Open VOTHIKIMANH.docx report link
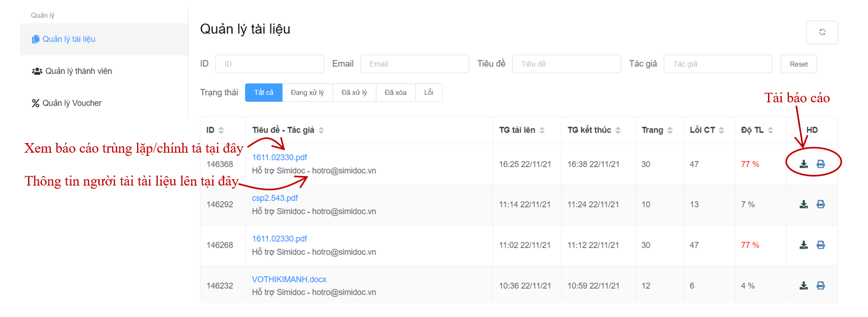This screenshot has height=317, width=868. point(289,279)
